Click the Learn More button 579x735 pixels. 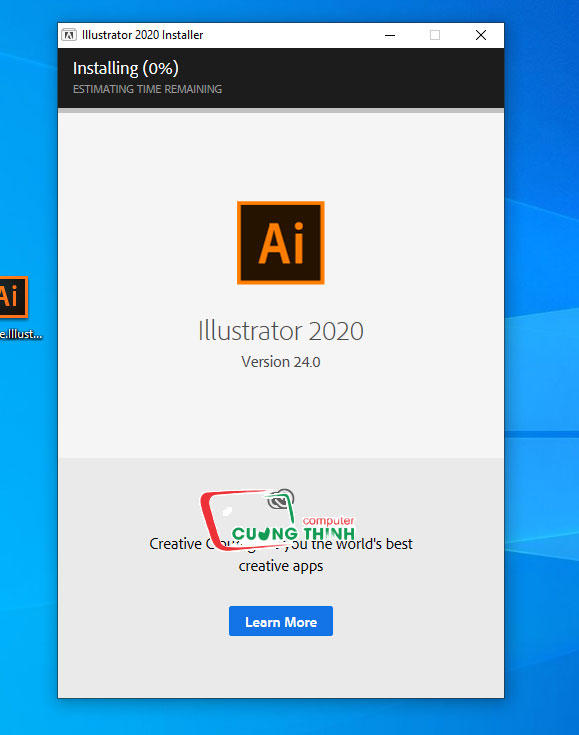tap(281, 621)
